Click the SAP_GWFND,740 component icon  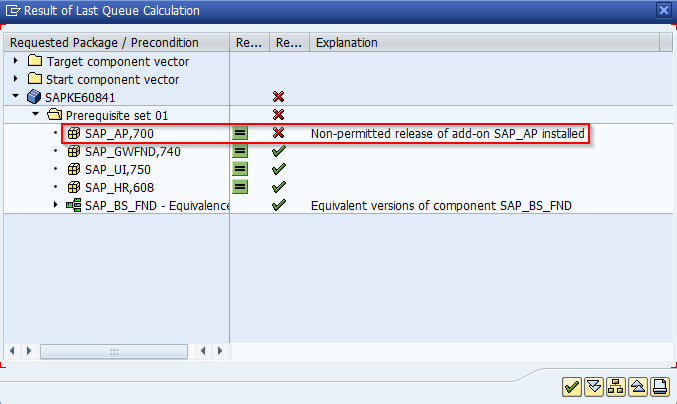[74, 151]
